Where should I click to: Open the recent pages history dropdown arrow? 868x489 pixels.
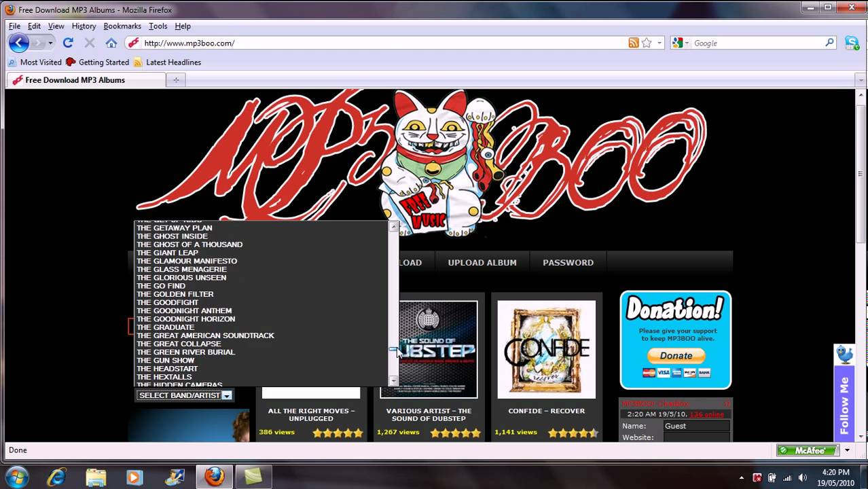(50, 43)
